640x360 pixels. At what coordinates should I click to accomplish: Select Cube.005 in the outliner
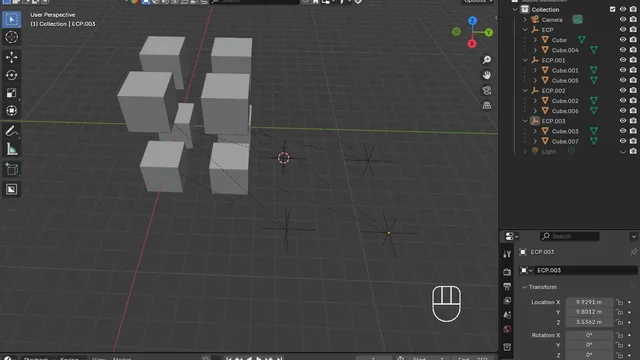point(565,80)
